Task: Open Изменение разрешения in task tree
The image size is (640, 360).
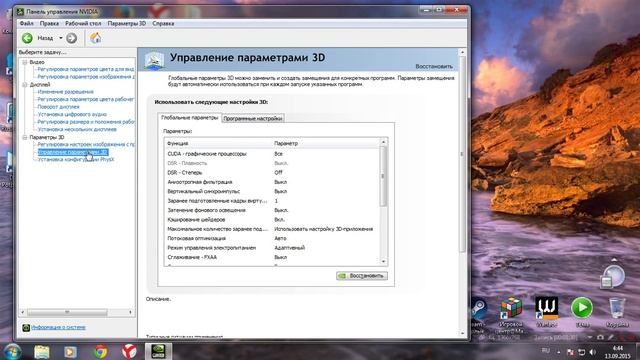Action: 65,92
